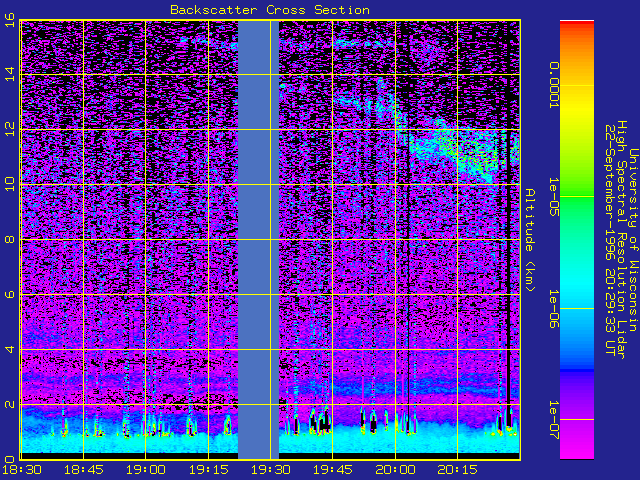Screen dimensions: 640x480
Task: Click the 18:45 time axis label
Action: point(84,470)
